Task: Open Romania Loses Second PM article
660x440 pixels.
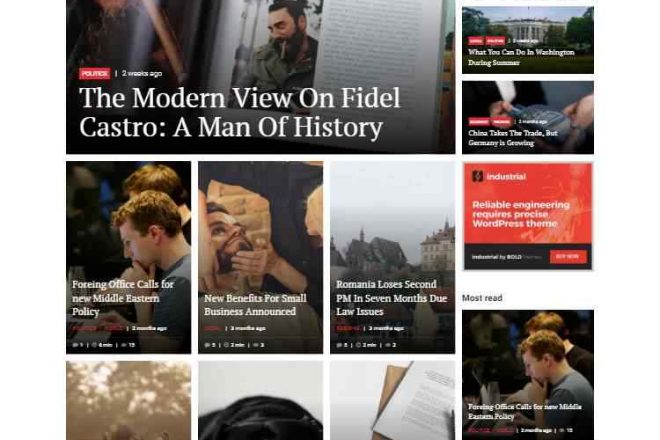Action: point(391,298)
